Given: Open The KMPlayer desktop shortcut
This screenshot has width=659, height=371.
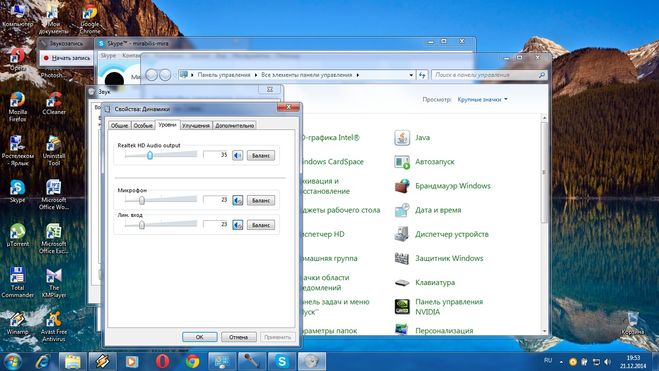Looking at the screenshot, I should pos(54,282).
